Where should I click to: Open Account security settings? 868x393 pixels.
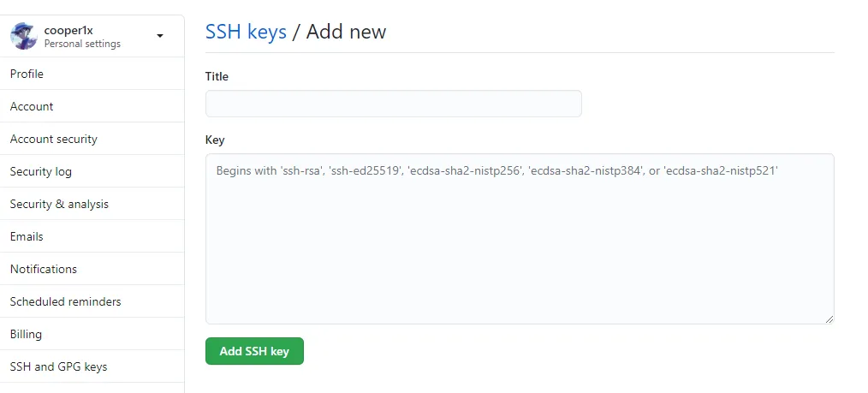(54, 139)
